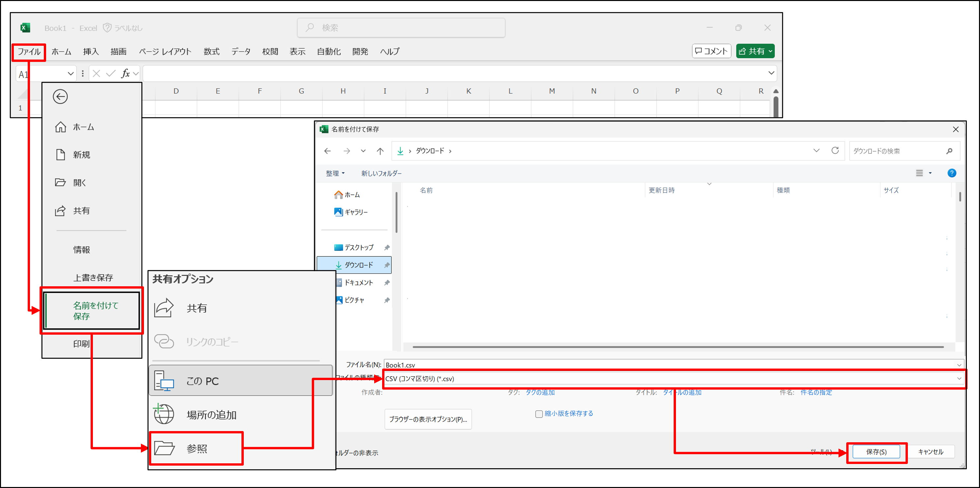980x488 pixels.
Task: Open the 整理 organize dropdown
Action: 335,173
